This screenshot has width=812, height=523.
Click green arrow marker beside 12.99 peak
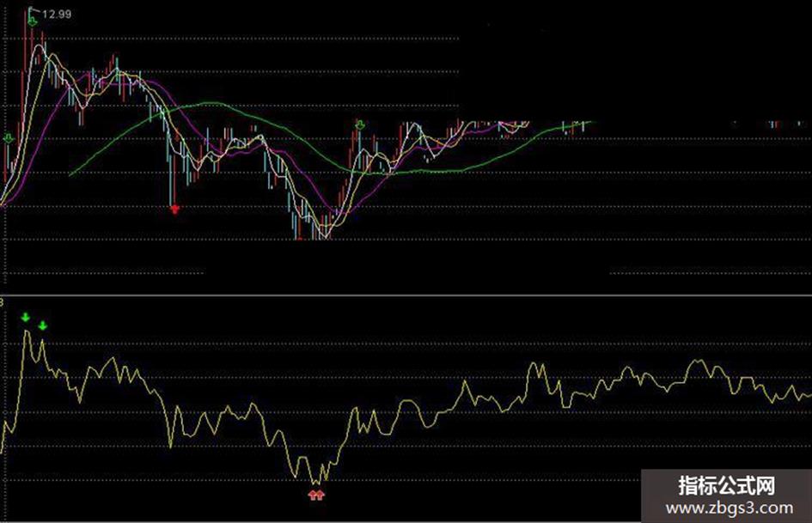pos(33,21)
